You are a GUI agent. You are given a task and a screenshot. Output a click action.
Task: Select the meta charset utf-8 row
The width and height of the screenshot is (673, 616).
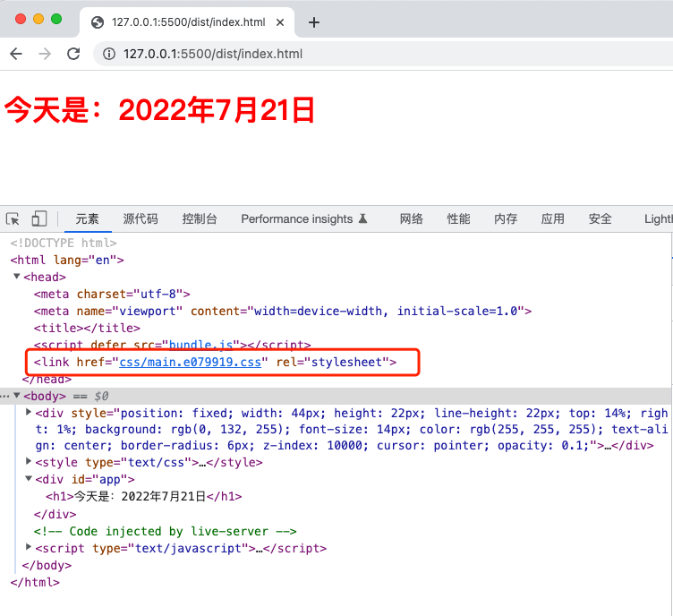pos(112,294)
